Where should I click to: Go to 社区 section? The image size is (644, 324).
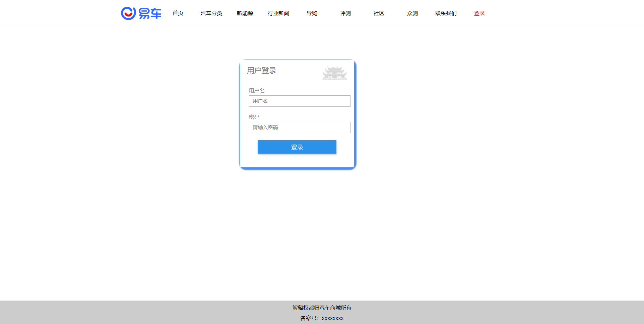coord(379,13)
